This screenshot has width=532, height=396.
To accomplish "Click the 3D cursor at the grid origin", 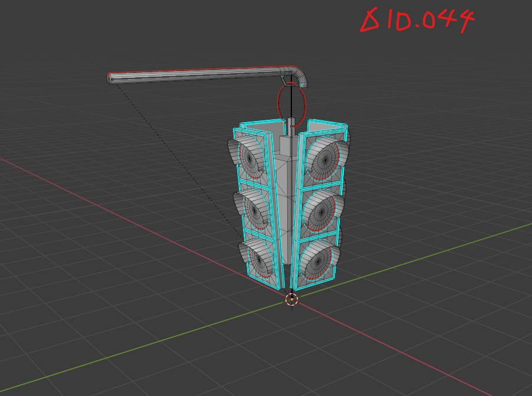I will point(291,300).
